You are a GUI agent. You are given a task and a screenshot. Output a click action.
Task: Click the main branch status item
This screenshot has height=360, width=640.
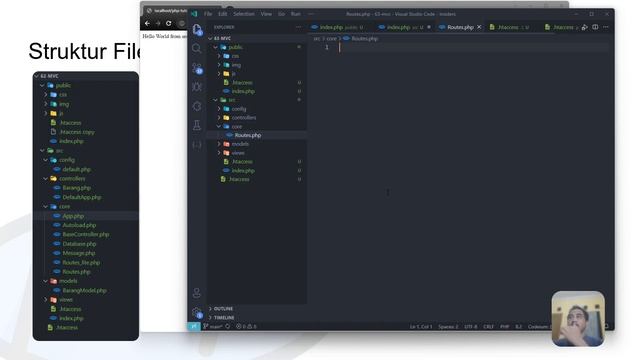[213, 327]
